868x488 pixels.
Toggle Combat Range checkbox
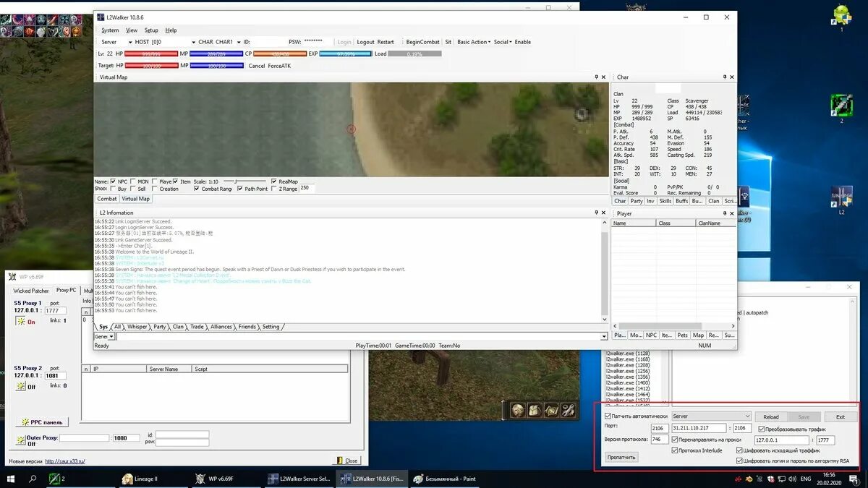(197, 189)
